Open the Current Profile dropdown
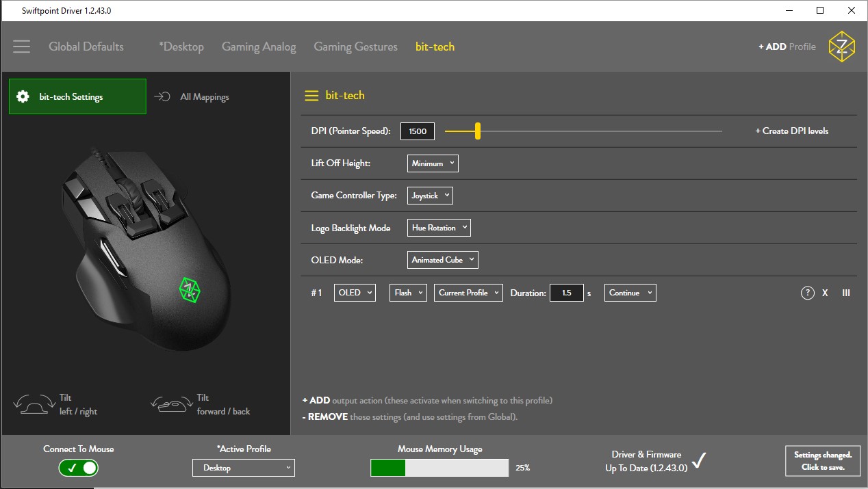The image size is (868, 489). (469, 293)
